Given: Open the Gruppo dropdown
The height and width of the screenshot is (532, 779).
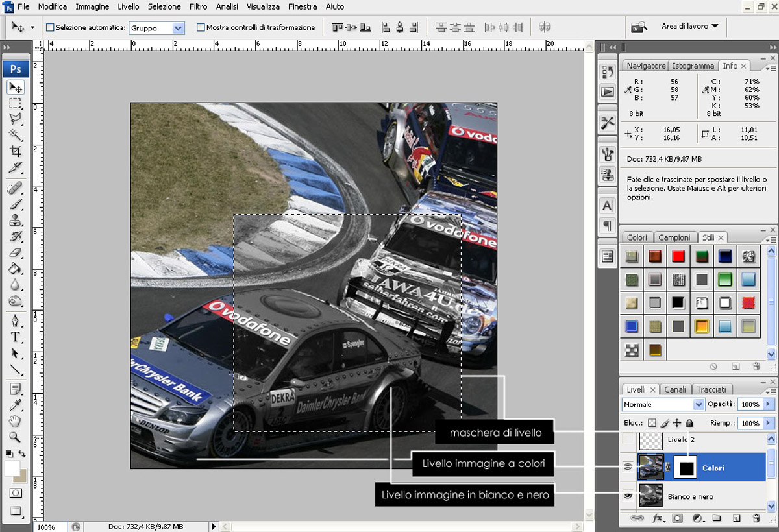Looking at the screenshot, I should click(178, 28).
